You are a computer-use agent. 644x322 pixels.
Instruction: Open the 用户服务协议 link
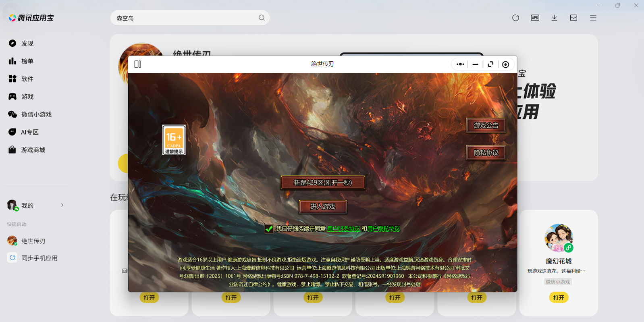(x=343, y=229)
